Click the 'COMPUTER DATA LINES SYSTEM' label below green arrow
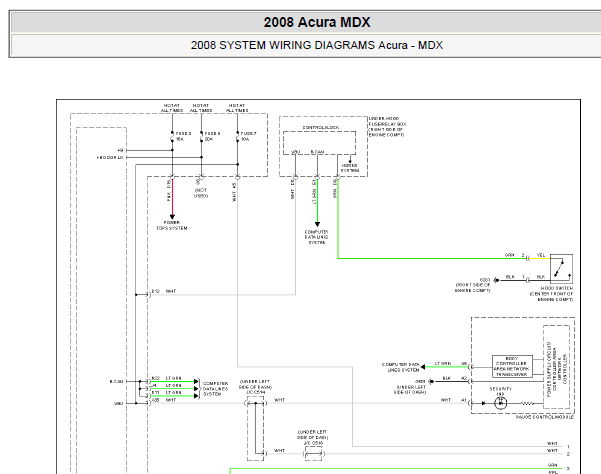601x474 pixels. coord(317,237)
